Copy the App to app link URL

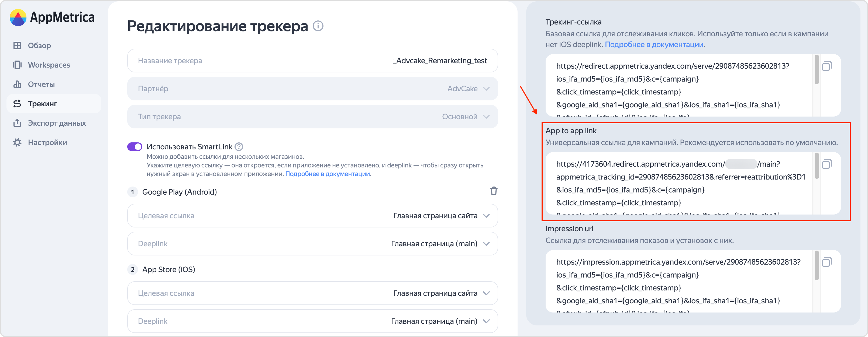coord(827,164)
